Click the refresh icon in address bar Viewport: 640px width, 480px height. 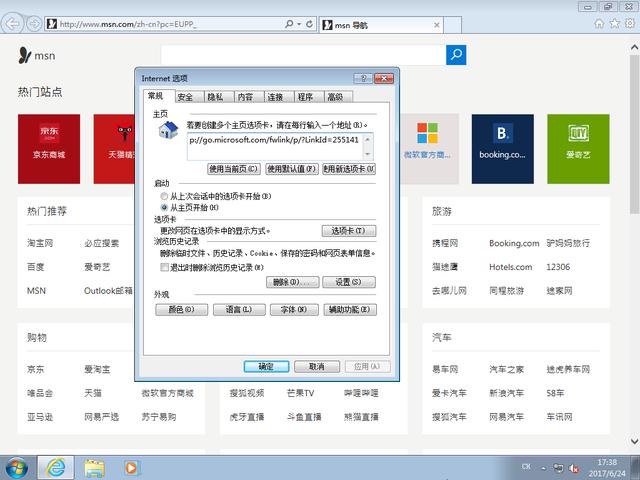pos(309,24)
